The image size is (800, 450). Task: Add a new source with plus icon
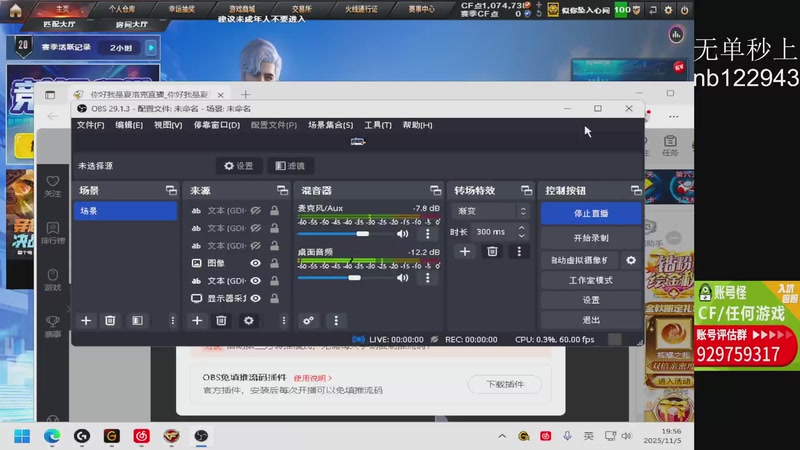[x=197, y=320]
